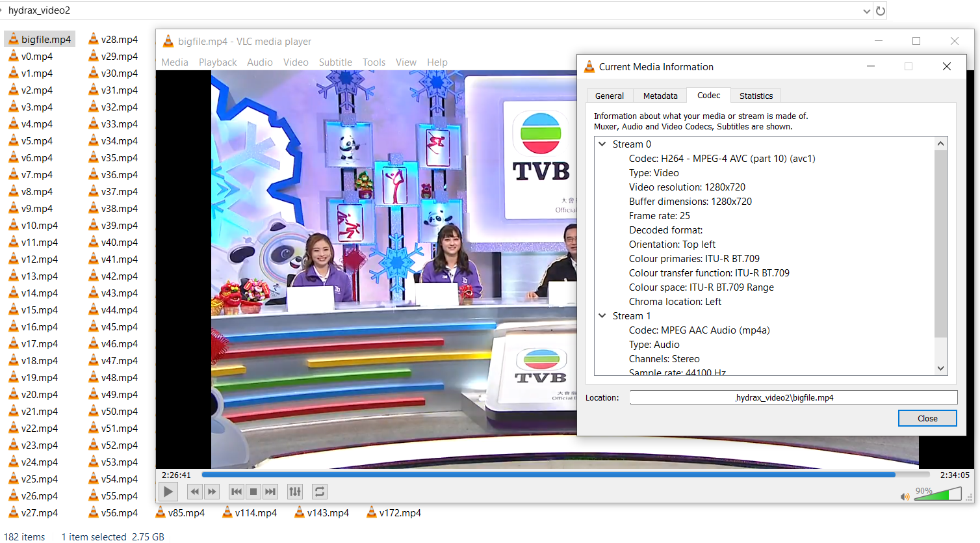Click the VLC cone icon for v0.mp4
Image resolution: width=980 pixels, height=543 pixels.
(13, 56)
